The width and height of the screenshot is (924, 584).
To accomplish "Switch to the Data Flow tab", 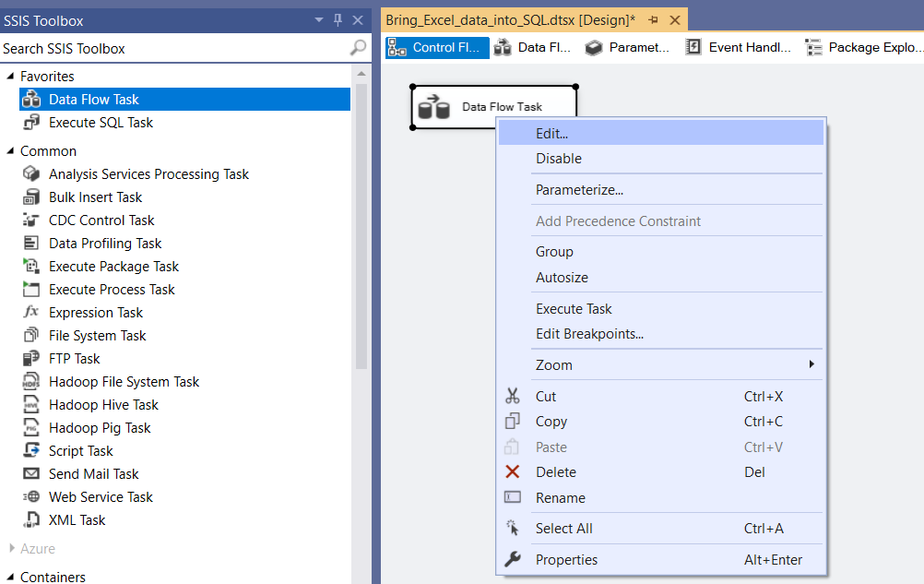I will (x=521, y=48).
